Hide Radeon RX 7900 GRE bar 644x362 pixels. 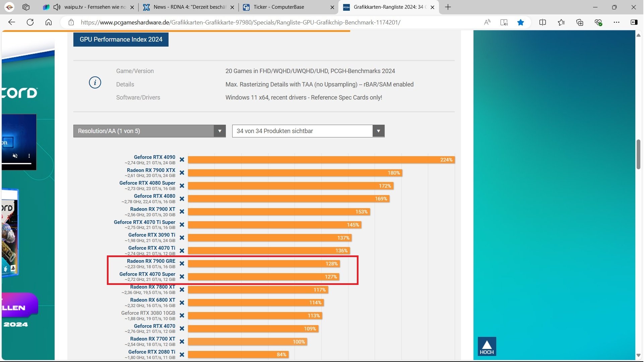(182, 264)
